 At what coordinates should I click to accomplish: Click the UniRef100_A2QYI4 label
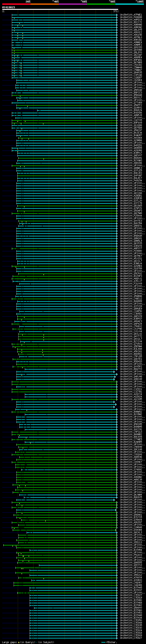(x=131, y=394)
